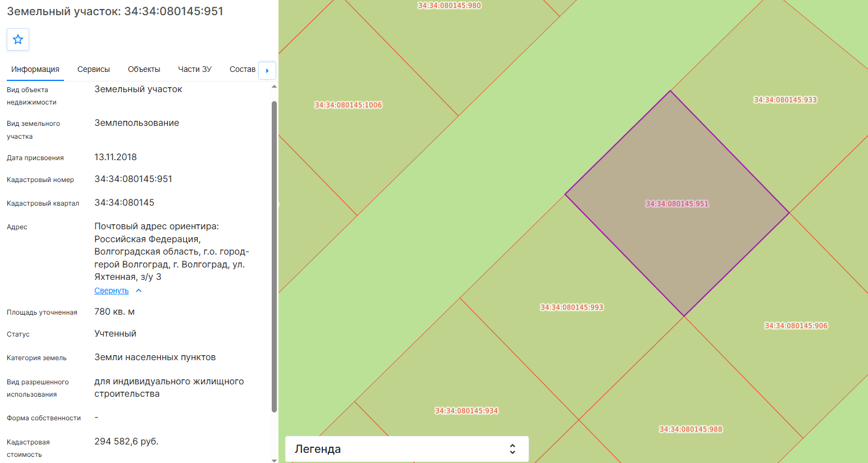This screenshot has height=463, width=868.
Task: Select parcel 34:34:080145:988 on the map
Action: [x=691, y=429]
